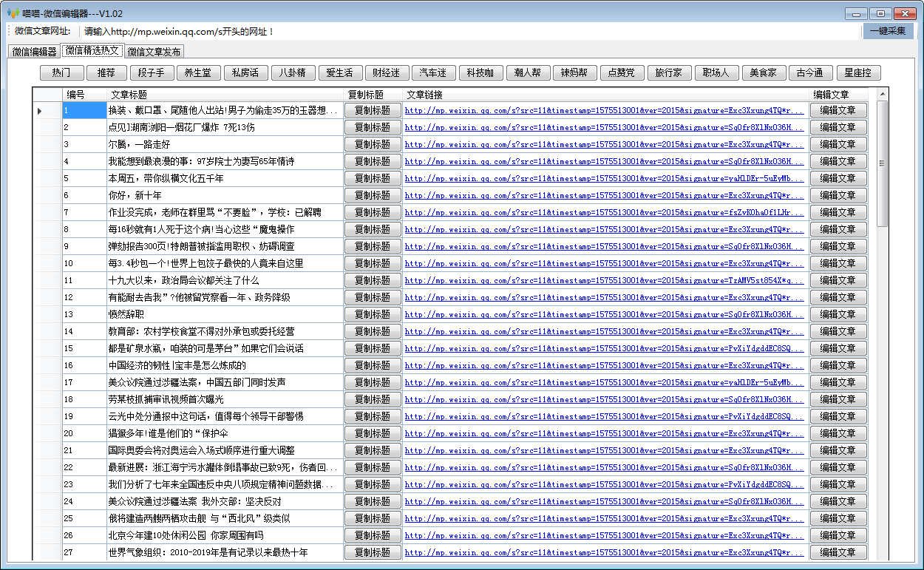Select the 星座控 category button

(x=859, y=72)
